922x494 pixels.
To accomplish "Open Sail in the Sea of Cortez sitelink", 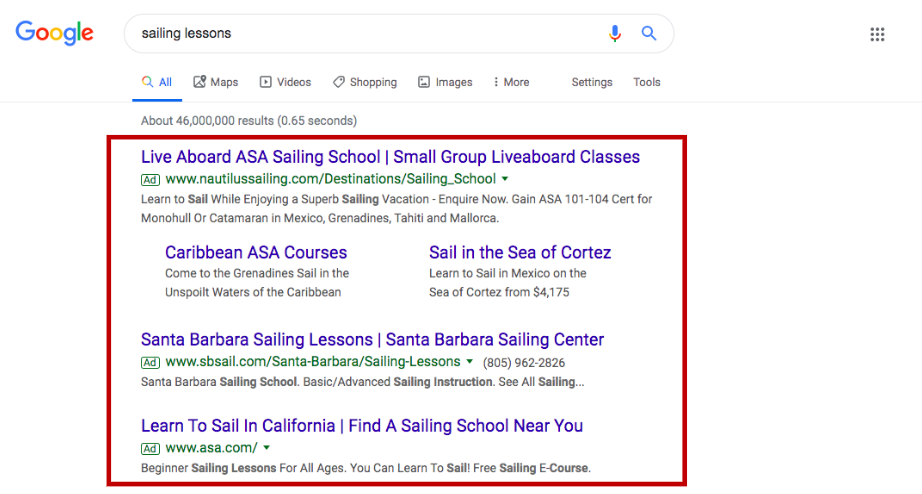I will click(520, 253).
